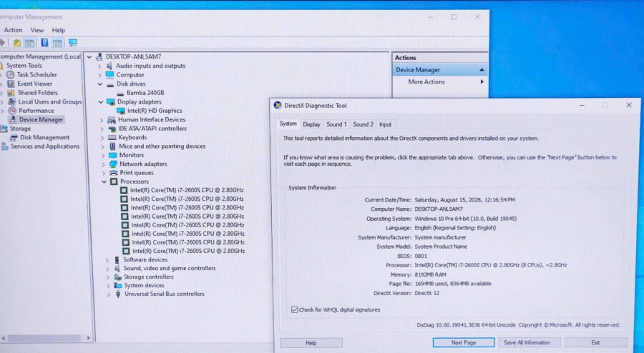Select Event Viewer icon in left tree
This screenshot has height=353, width=644.
pyautogui.click(x=11, y=84)
